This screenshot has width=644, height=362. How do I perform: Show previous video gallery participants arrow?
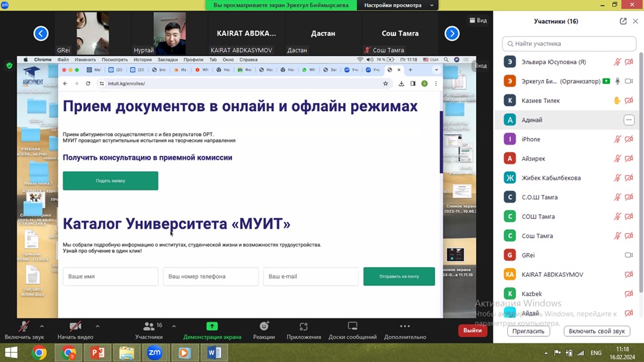click(x=40, y=33)
